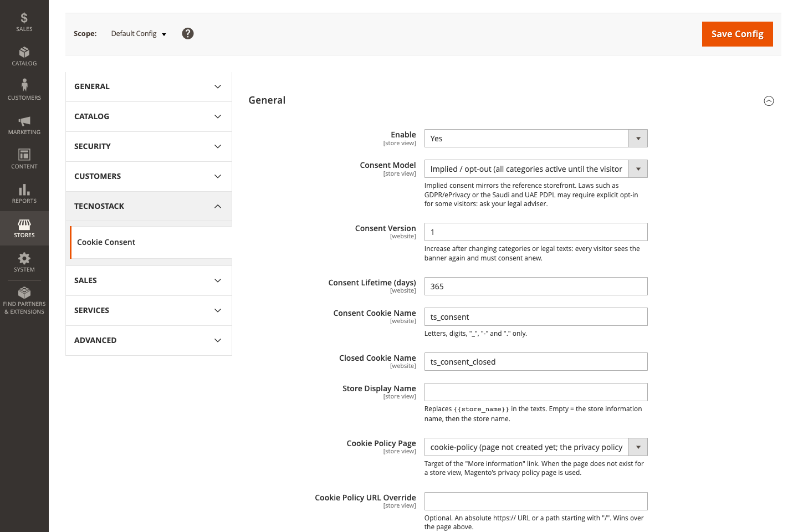Expand the SERVICES config tab group

pos(149,310)
